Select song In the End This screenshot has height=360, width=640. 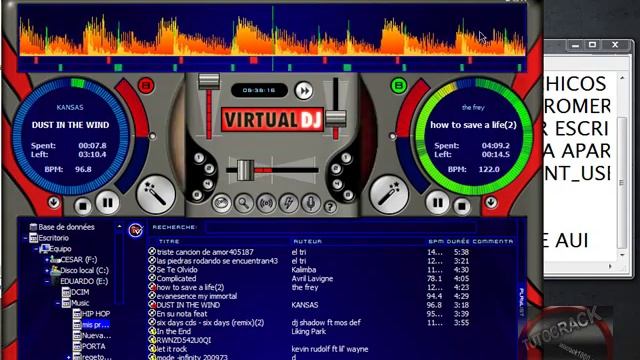pos(173,331)
